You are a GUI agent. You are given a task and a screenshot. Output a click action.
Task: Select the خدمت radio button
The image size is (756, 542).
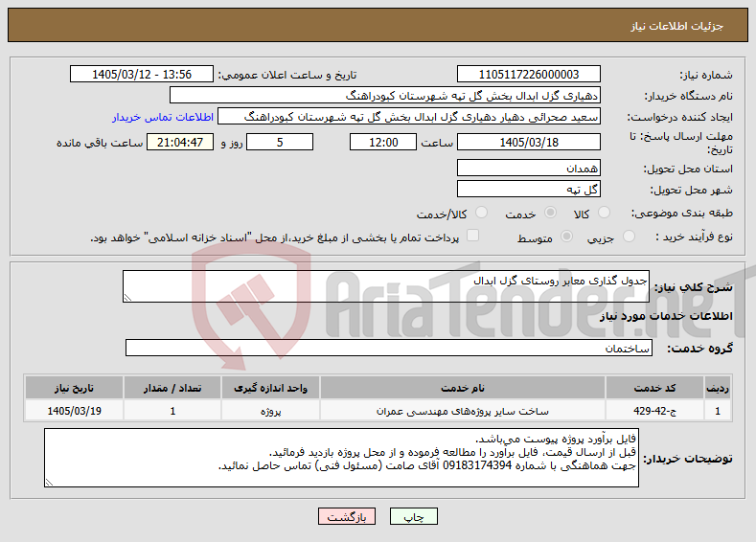pyautogui.click(x=550, y=213)
